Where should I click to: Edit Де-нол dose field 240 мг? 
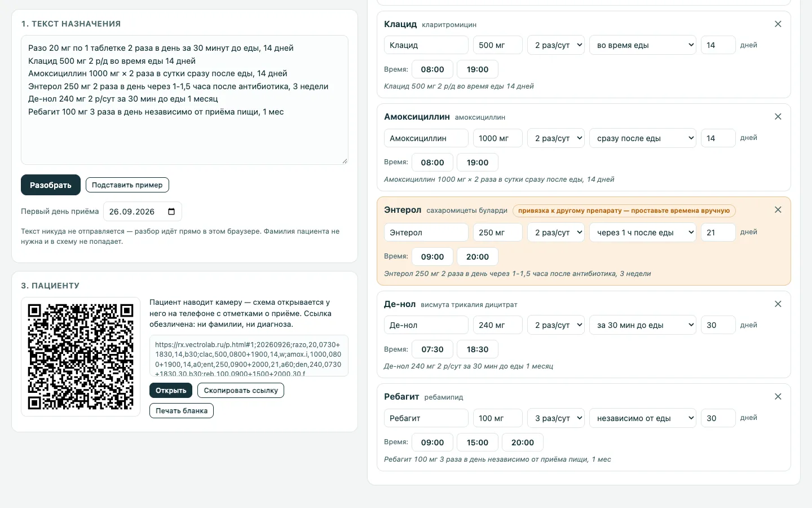point(498,325)
